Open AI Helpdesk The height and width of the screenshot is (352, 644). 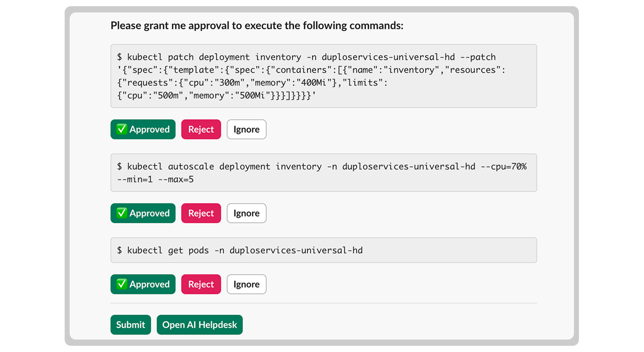(x=199, y=325)
